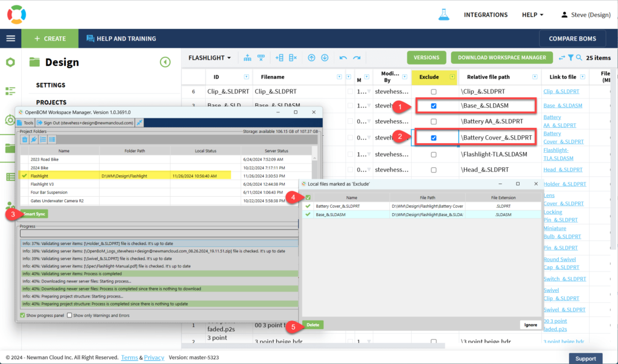Open the ID column filter dropdown
The height and width of the screenshot is (364, 618).
tap(246, 77)
